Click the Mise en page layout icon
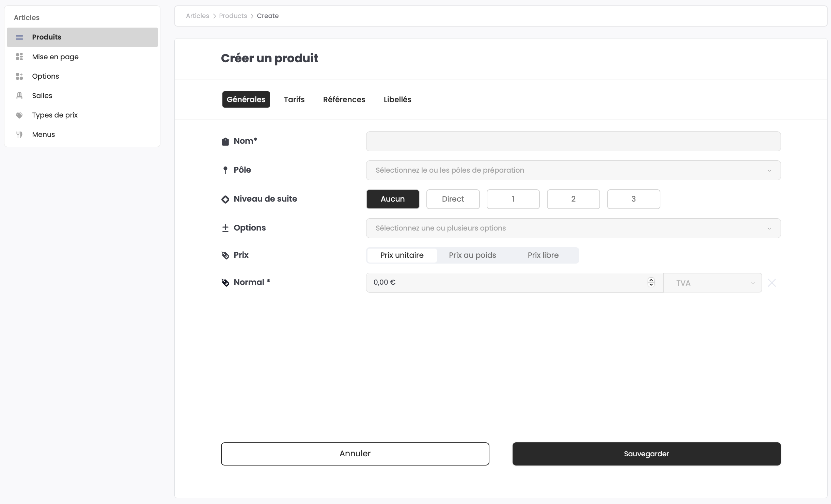This screenshot has width=831, height=504. coord(19,57)
